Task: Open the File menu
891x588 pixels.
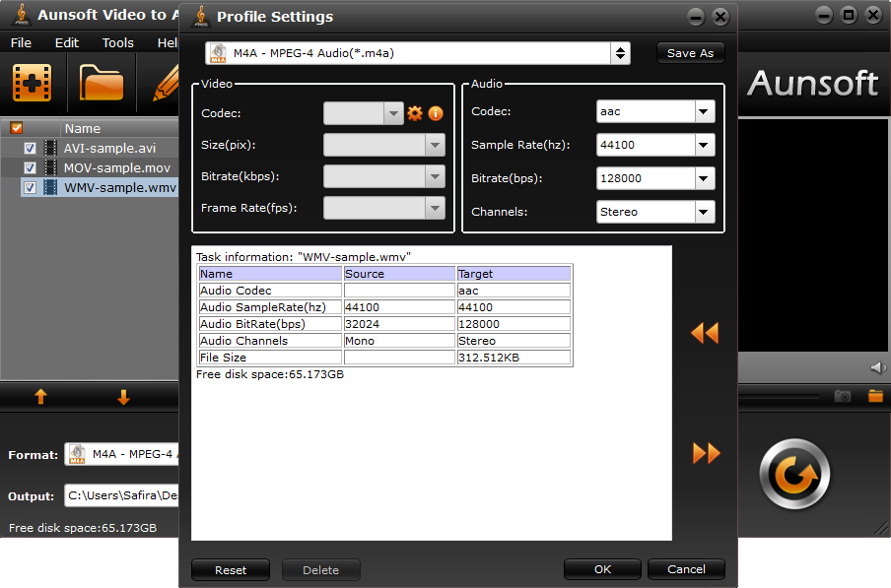Action: click(21, 42)
